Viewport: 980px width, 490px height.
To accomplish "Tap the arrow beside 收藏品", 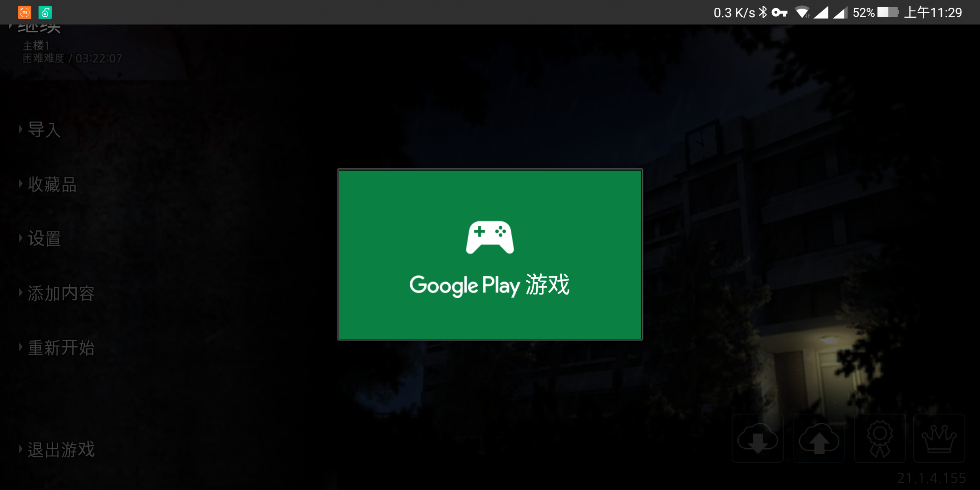I will (x=20, y=184).
